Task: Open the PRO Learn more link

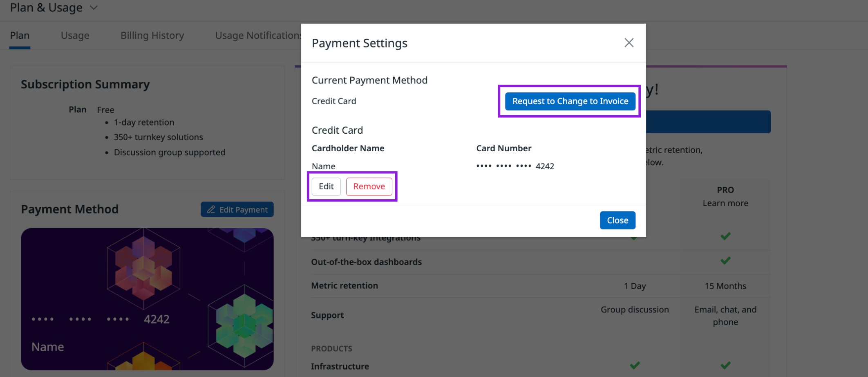Action: 725,203
